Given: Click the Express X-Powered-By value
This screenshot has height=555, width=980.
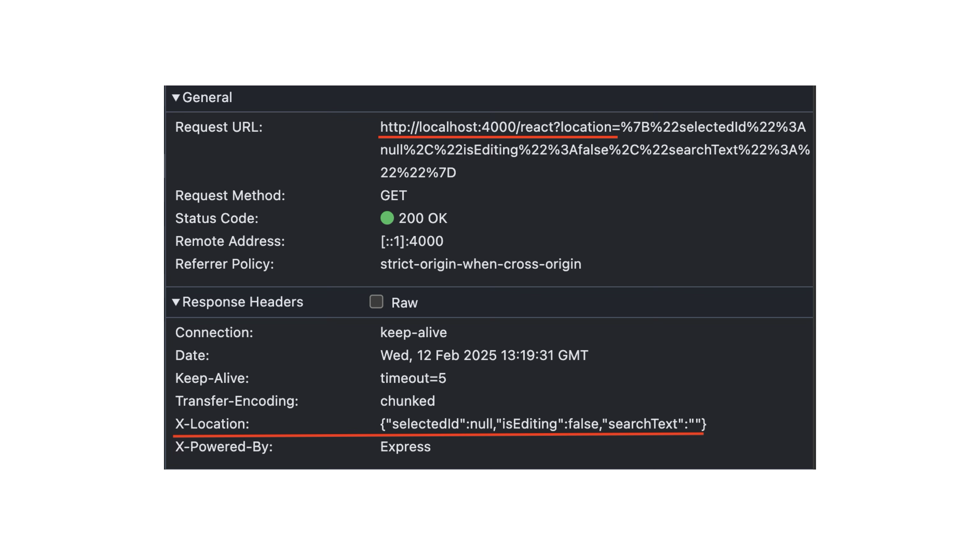Looking at the screenshot, I should (x=405, y=447).
